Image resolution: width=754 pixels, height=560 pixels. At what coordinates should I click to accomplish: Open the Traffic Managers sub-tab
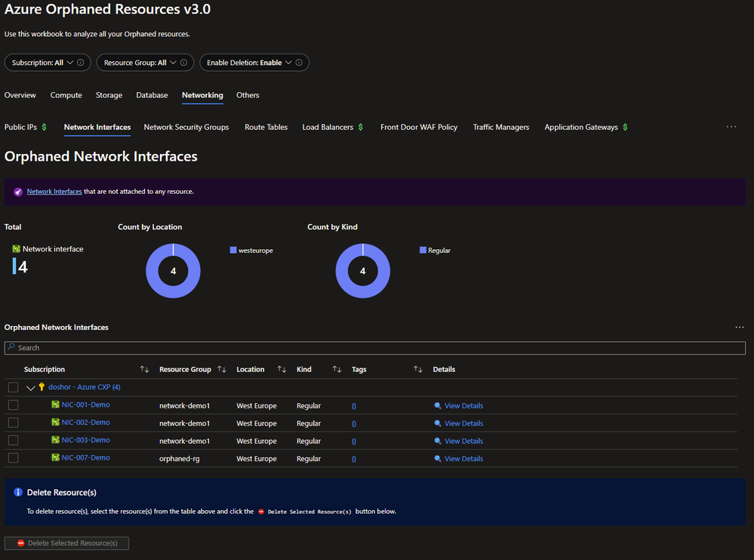pos(501,127)
